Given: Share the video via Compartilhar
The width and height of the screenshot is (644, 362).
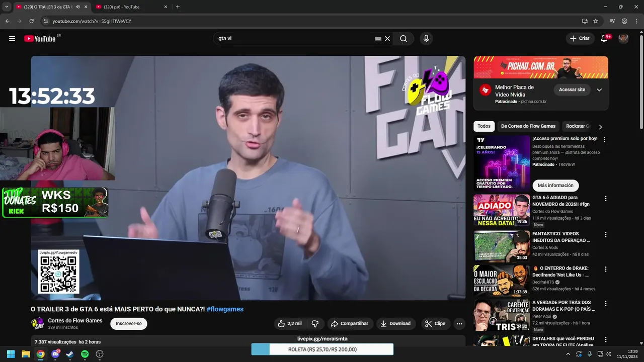Looking at the screenshot, I should click(x=349, y=324).
